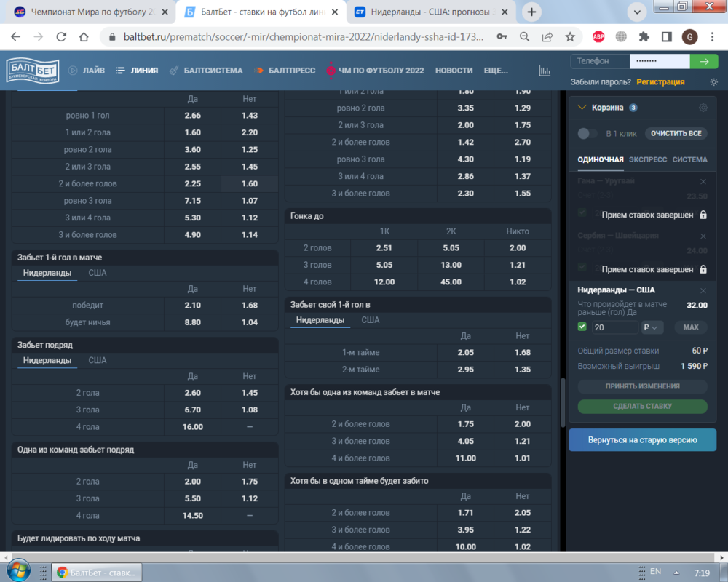
Task: Uncheck the Нидерланды — США bet checkbox
Action: 582,327
